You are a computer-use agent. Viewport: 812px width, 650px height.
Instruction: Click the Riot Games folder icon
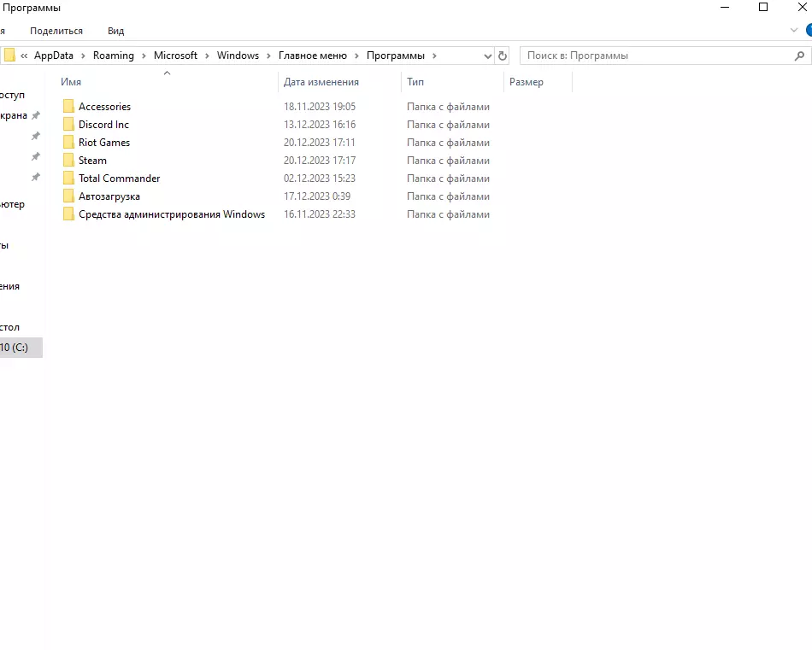(68, 143)
